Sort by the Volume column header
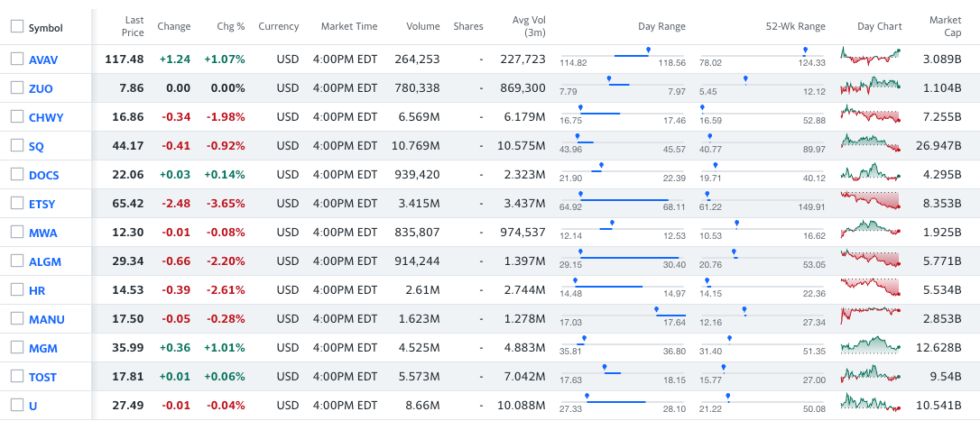 423,26
